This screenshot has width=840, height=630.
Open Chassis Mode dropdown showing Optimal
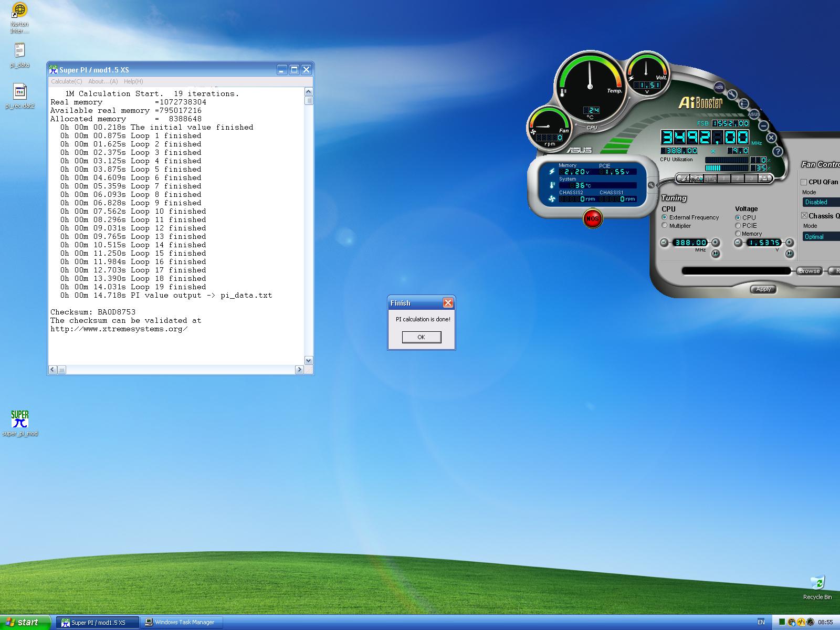click(821, 237)
